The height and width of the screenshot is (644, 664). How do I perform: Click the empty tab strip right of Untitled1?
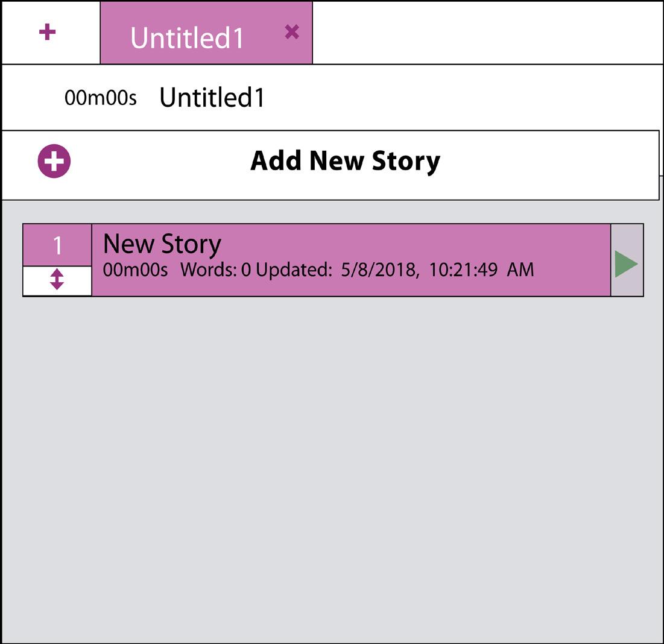(x=482, y=33)
